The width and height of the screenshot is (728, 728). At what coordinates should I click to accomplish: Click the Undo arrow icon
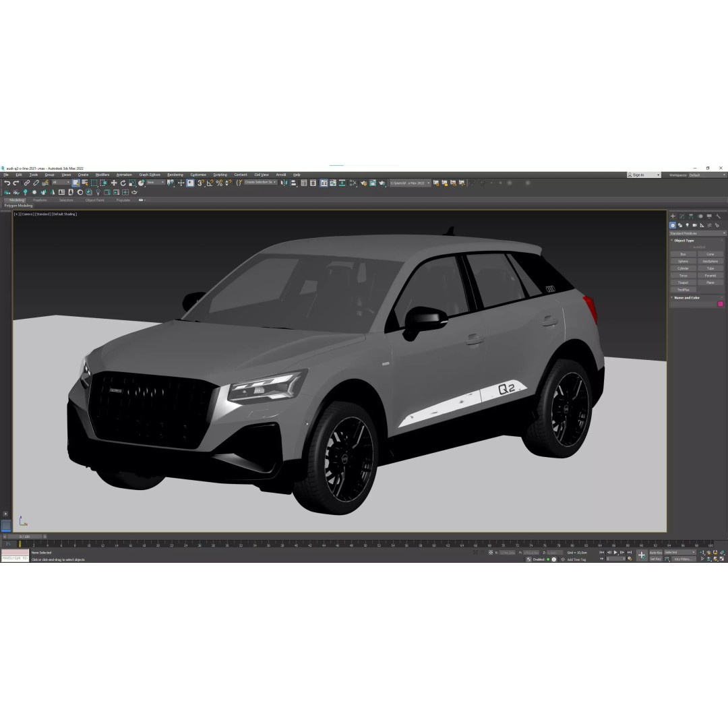pos(7,183)
